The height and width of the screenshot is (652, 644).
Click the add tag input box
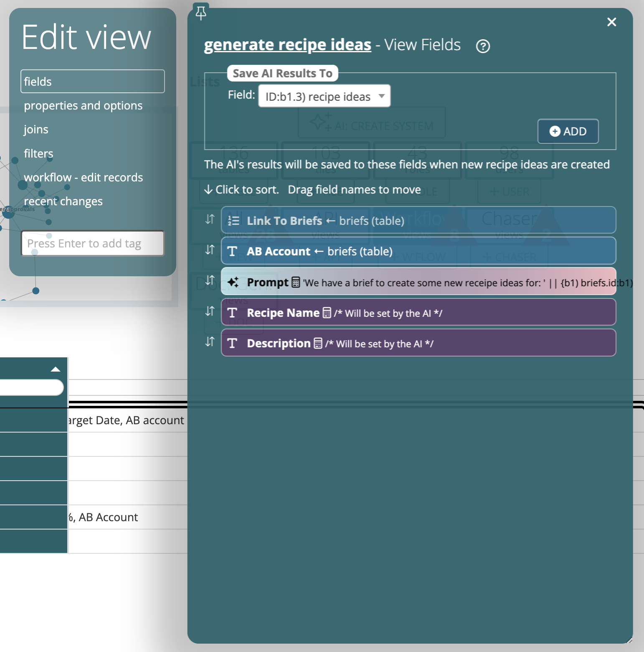point(92,243)
